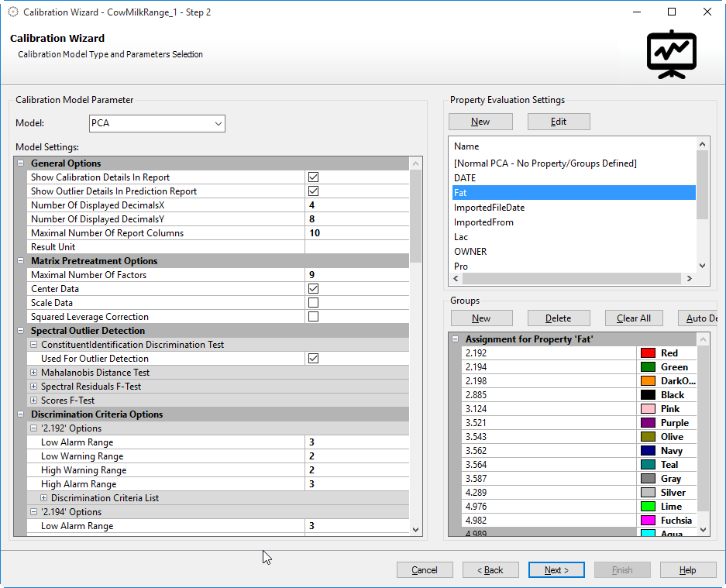The image size is (726, 588).
Task: Click the Next button
Action: [556, 570]
